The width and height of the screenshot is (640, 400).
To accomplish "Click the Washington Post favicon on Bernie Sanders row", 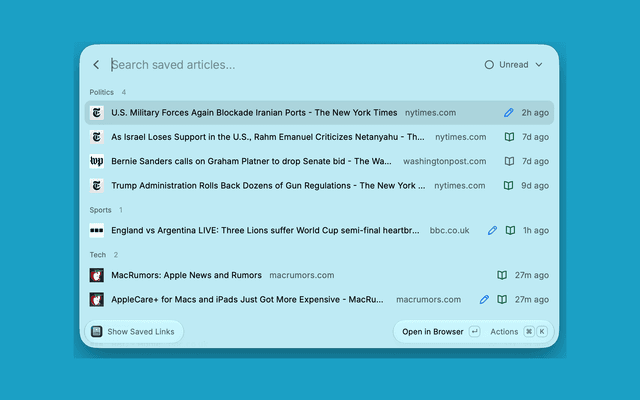I will [x=97, y=161].
